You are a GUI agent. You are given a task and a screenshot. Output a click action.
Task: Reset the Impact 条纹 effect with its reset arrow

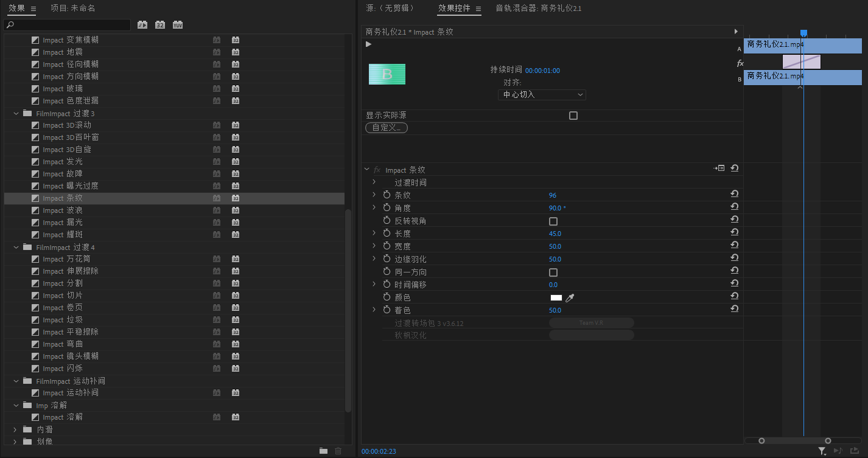pyautogui.click(x=734, y=168)
